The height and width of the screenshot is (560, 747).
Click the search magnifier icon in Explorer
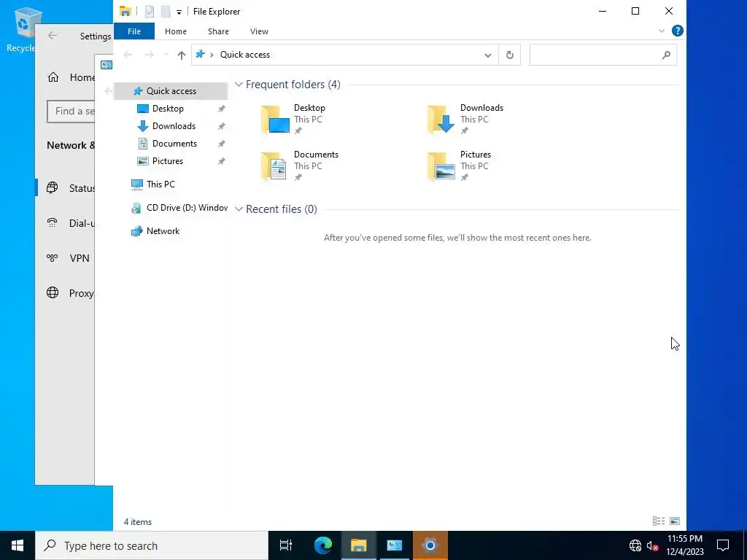tap(666, 55)
